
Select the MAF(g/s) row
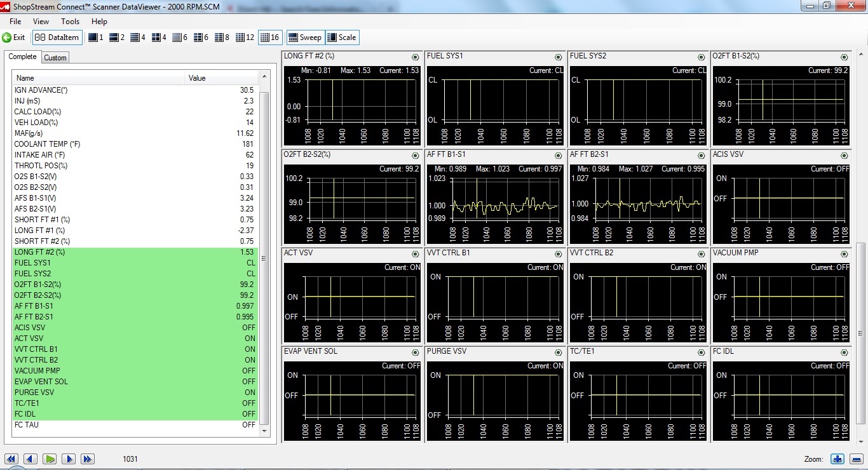click(135, 133)
